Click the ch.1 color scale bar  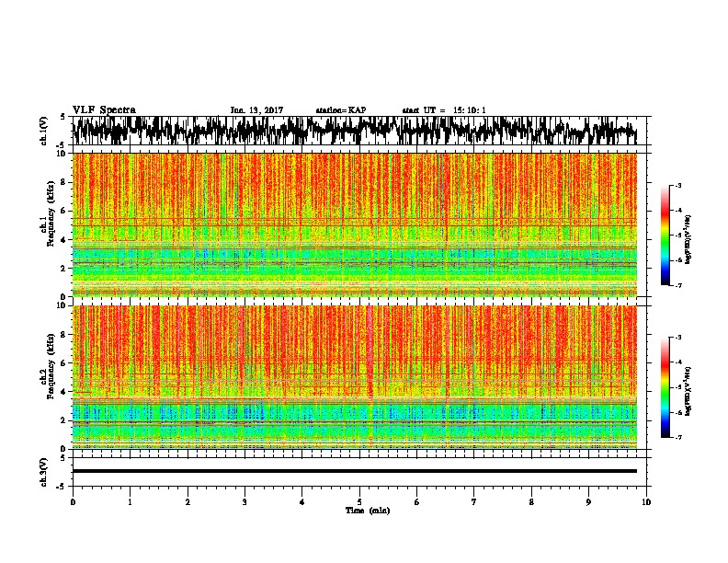click(665, 235)
